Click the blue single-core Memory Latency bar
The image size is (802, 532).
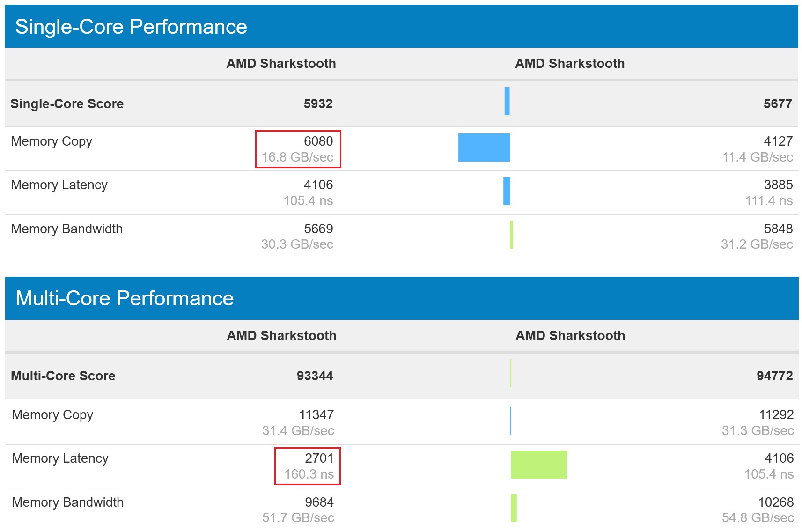click(506, 191)
